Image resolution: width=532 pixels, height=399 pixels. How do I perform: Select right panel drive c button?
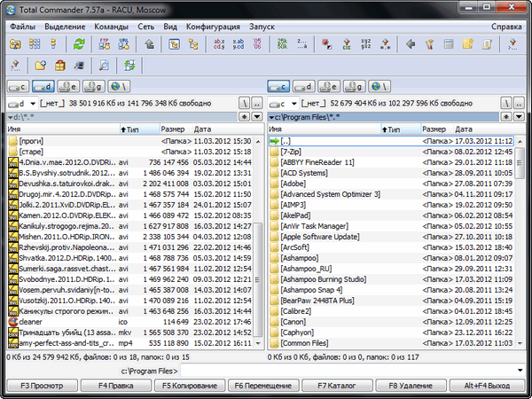pos(284,86)
